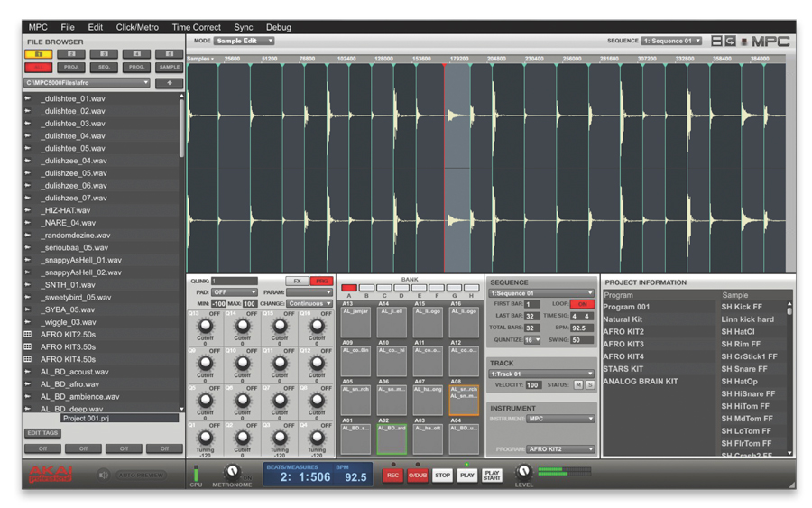
Task: Select file browser folder shortcut 2
Action: pos(71,54)
